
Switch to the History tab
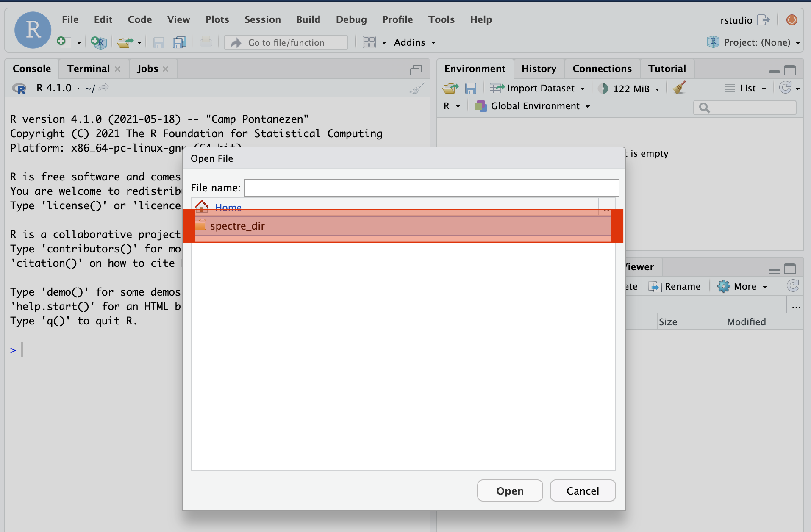point(539,69)
